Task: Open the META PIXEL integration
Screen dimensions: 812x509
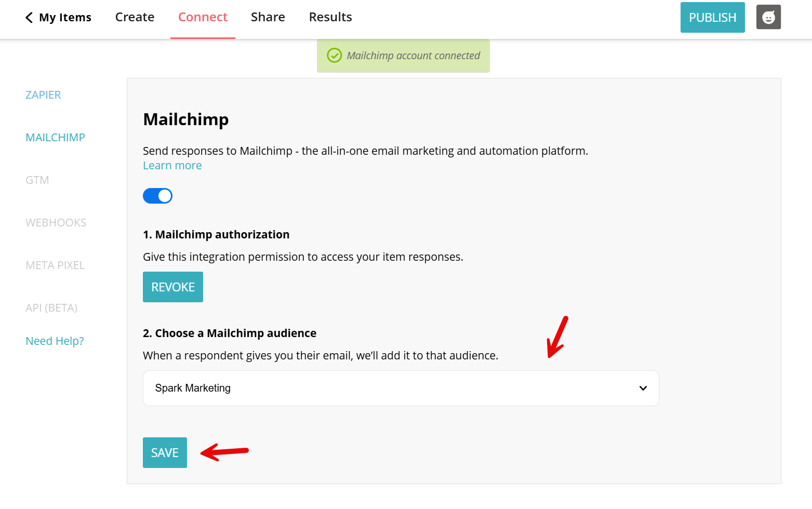Action: pyautogui.click(x=55, y=265)
